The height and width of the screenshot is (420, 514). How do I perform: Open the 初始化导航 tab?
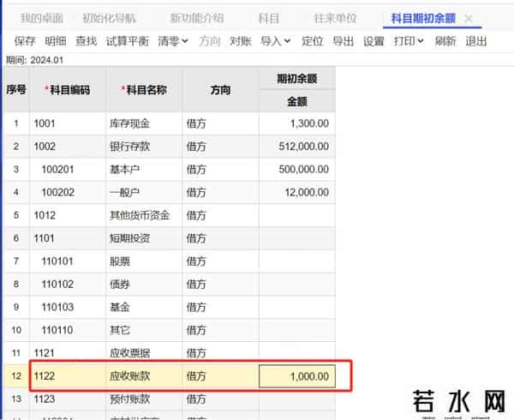(109, 18)
